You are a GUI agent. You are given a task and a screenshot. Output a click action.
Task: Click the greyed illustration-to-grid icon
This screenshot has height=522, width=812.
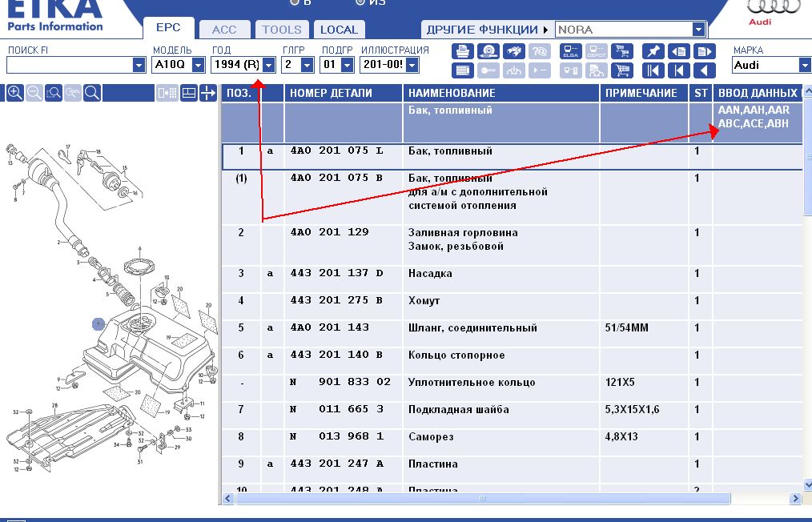pos(167,93)
